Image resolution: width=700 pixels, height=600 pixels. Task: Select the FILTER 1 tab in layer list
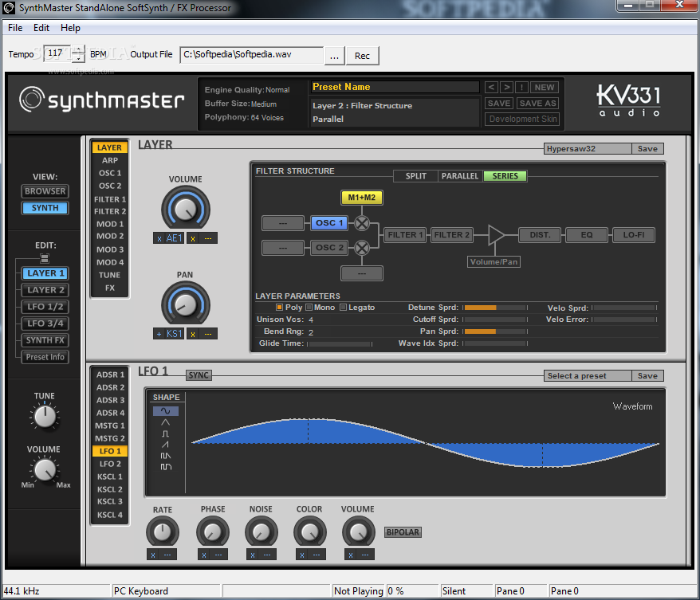(110, 199)
